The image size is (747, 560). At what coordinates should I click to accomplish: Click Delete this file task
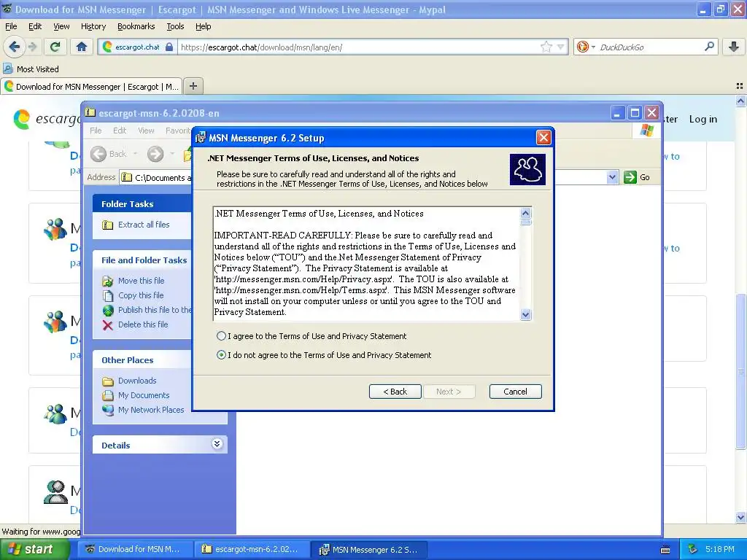[143, 324]
